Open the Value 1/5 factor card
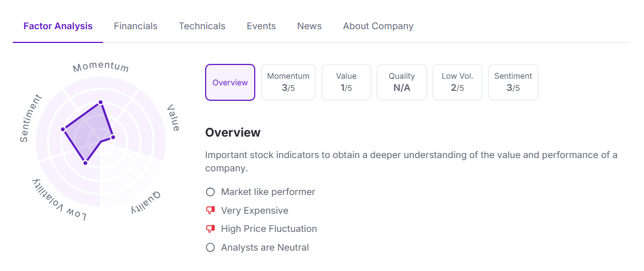This screenshot has width=644, height=271. 346,83
